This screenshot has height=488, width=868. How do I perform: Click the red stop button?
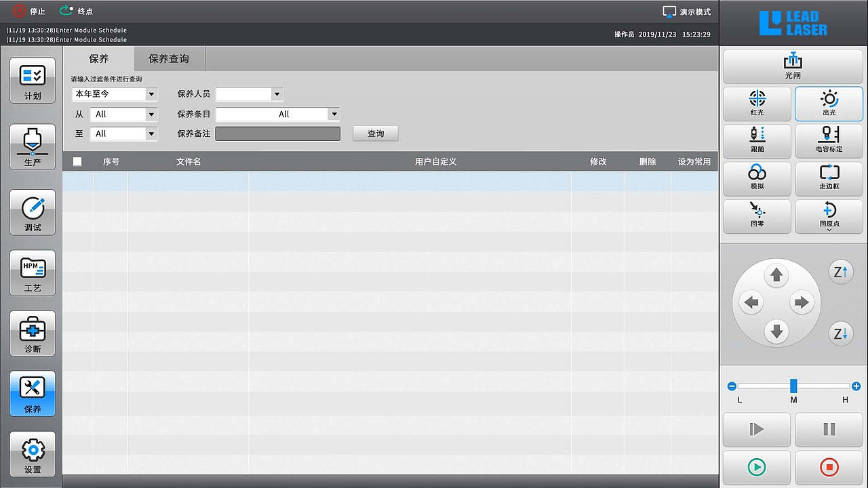[829, 467]
